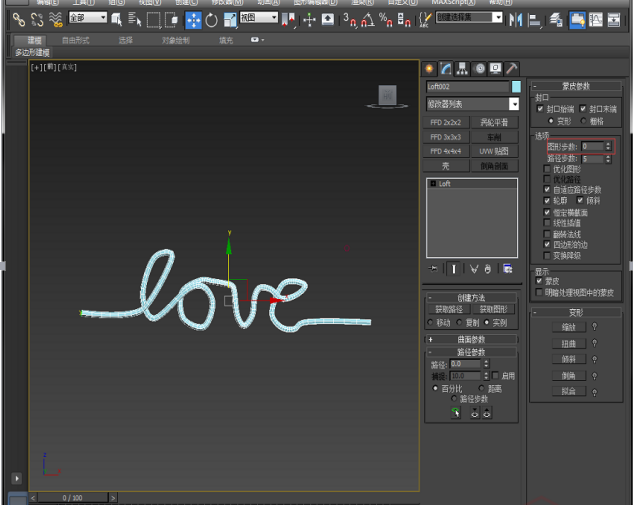Click the 获取图形 Get Shape button
This screenshot has width=633, height=505.
(x=493, y=309)
